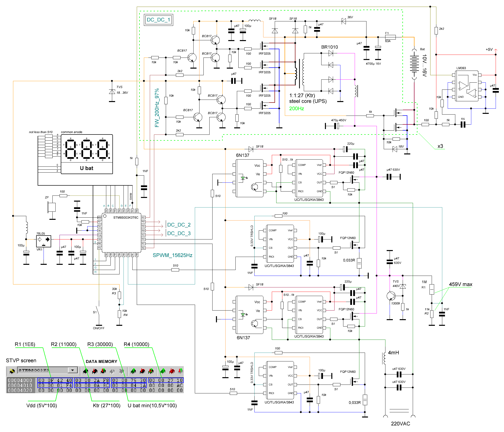
Task: Click the plain black chip toolbar icon
Action: point(86,371)
